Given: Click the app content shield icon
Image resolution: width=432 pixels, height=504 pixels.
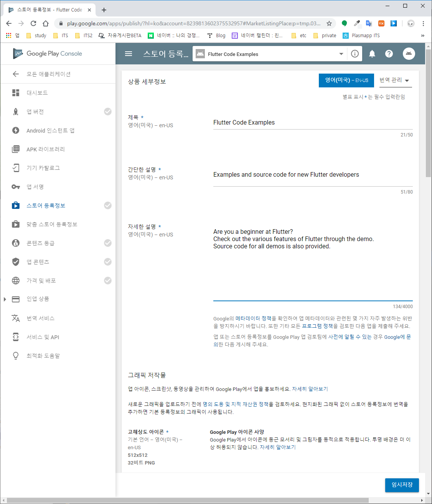Looking at the screenshot, I should 16,262.
